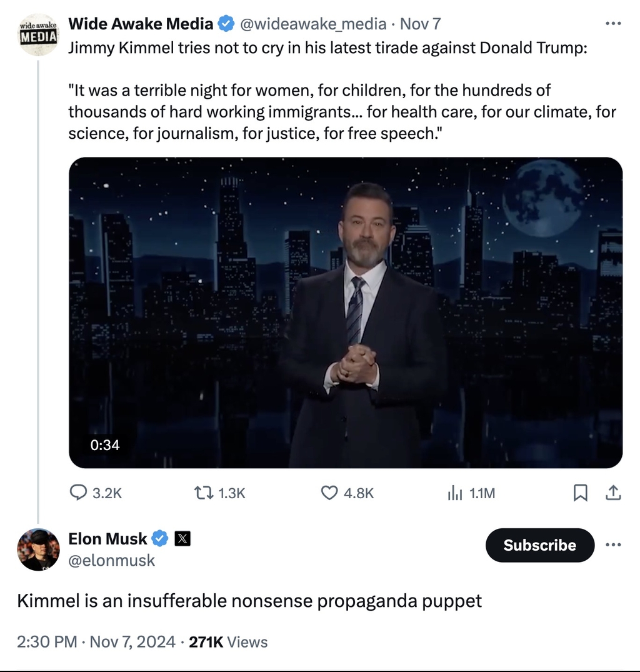Open Elon Musk's profile avatar

pyautogui.click(x=39, y=549)
